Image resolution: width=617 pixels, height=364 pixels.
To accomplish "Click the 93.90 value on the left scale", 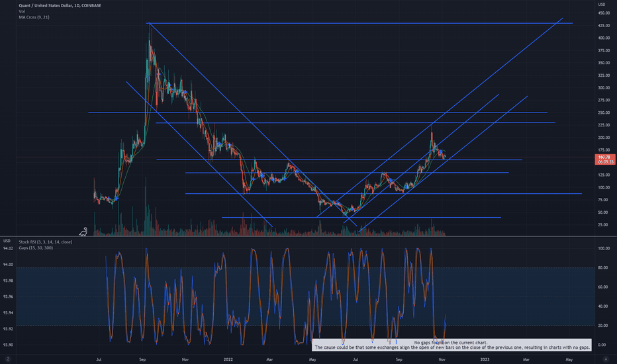I will point(8,345).
